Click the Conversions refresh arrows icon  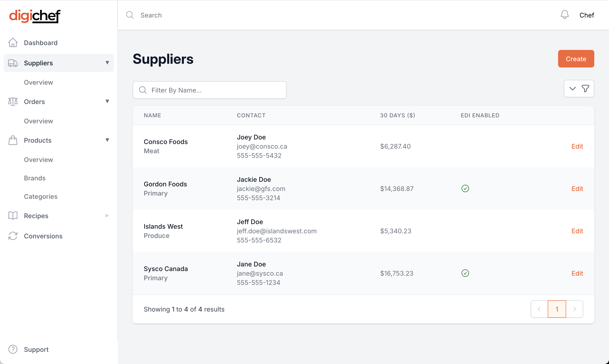[13, 236]
